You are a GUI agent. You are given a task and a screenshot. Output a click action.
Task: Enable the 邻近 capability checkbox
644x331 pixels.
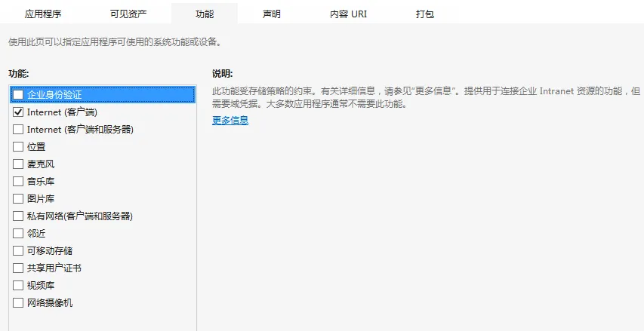(x=18, y=234)
